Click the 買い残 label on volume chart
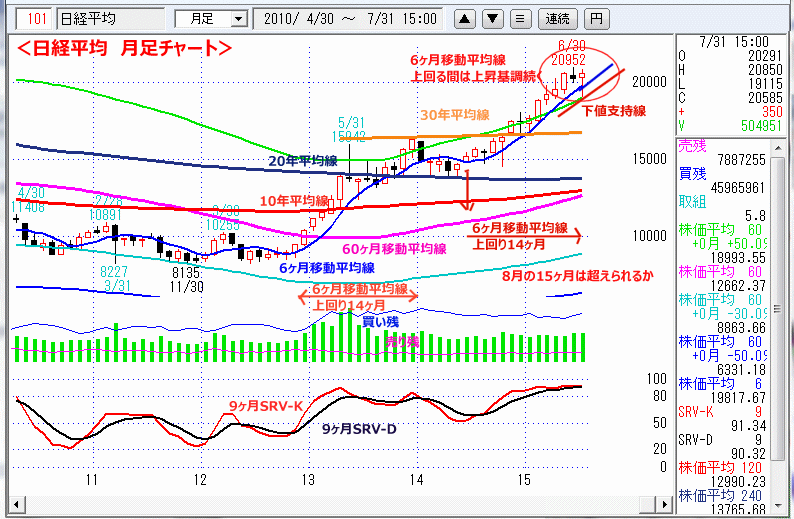 pyautogui.click(x=380, y=322)
